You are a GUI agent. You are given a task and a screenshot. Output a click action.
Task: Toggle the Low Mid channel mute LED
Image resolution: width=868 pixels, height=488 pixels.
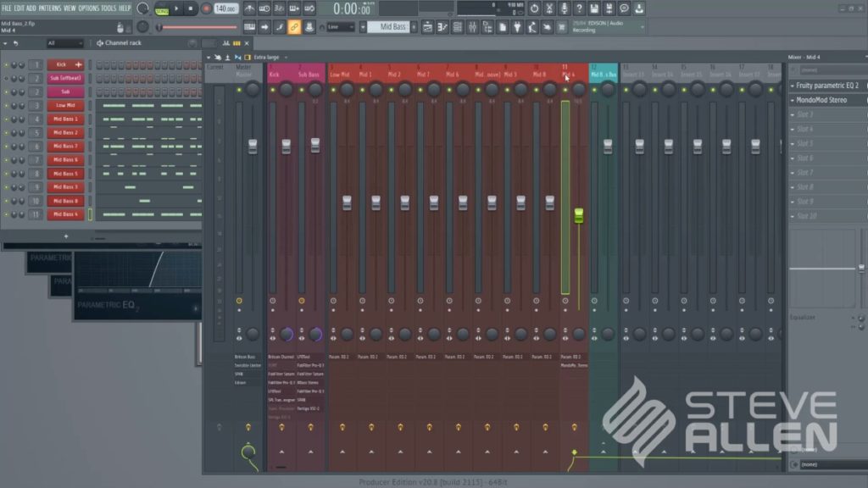coord(6,106)
